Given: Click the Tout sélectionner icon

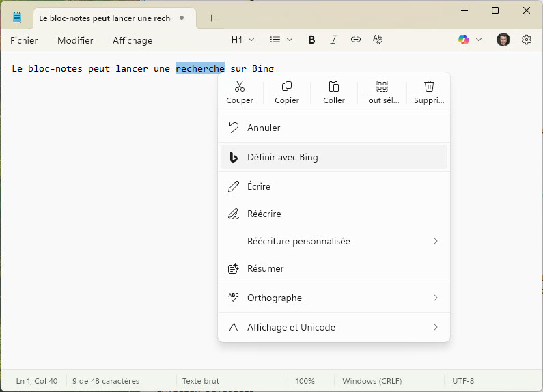Looking at the screenshot, I should coord(382,87).
